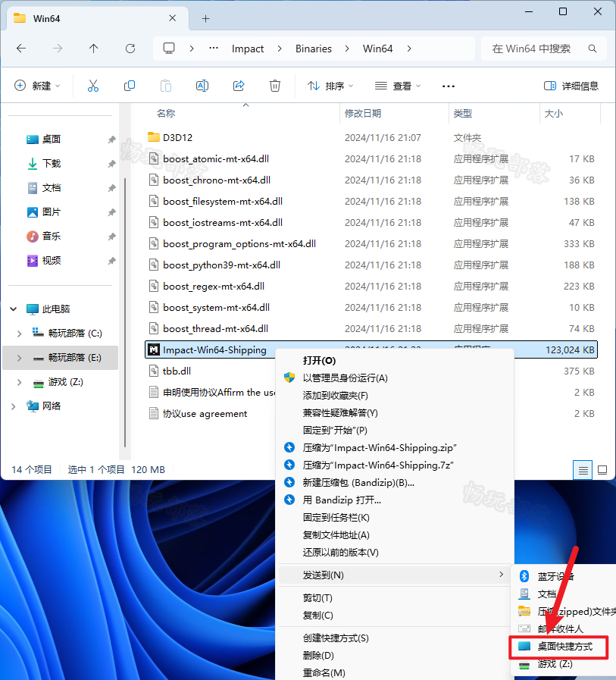Screen dimensions: 616x680
Task: Click the This PC monitor icon in address bar
Action: coord(169,48)
